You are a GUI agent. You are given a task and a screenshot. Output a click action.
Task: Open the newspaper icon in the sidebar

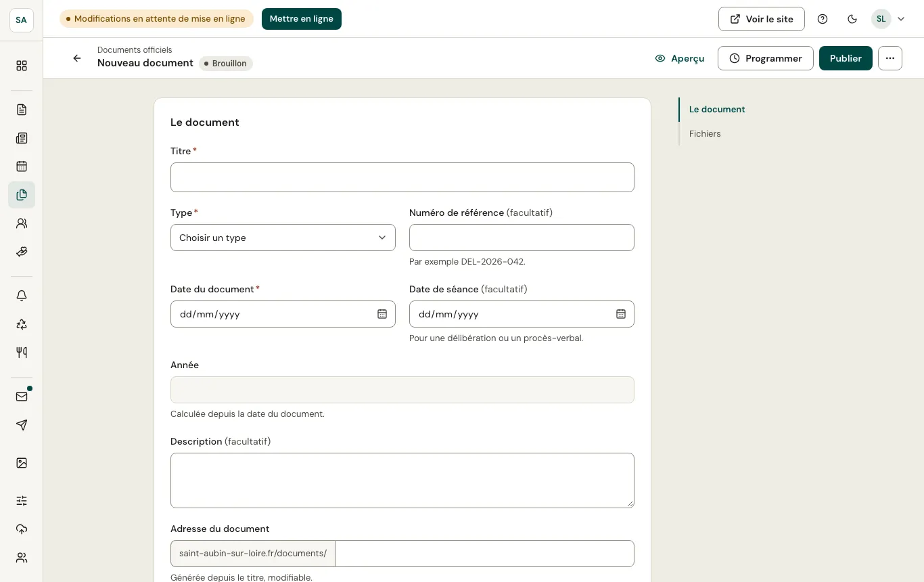tap(22, 138)
